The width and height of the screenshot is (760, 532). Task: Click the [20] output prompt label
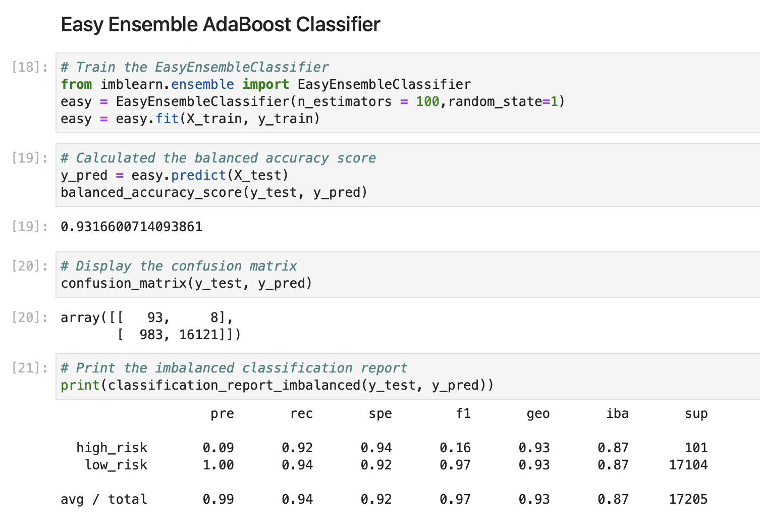30,317
